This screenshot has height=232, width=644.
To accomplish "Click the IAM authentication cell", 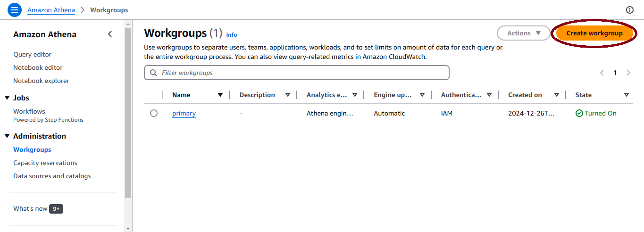I will pyautogui.click(x=447, y=113).
